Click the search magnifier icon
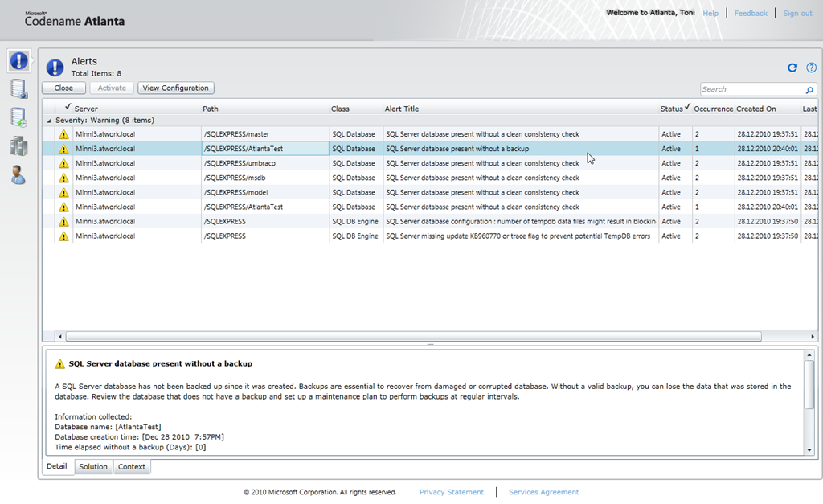Viewport: 823px width, 504px height. (809, 90)
